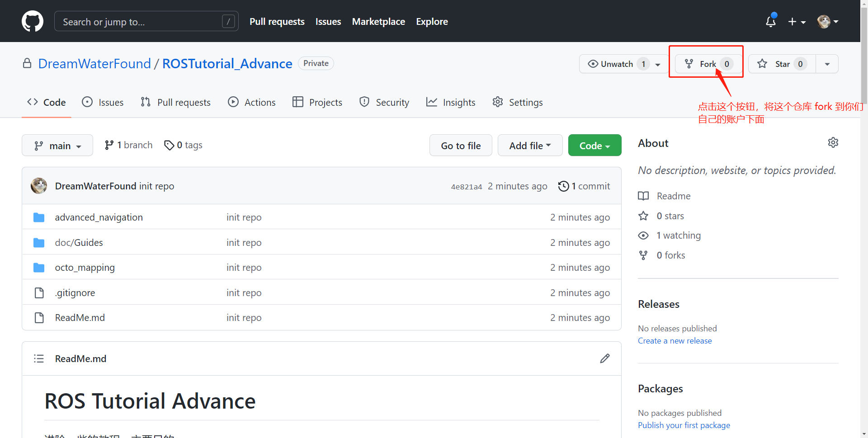Open the fork count 0 badge

tap(726, 64)
